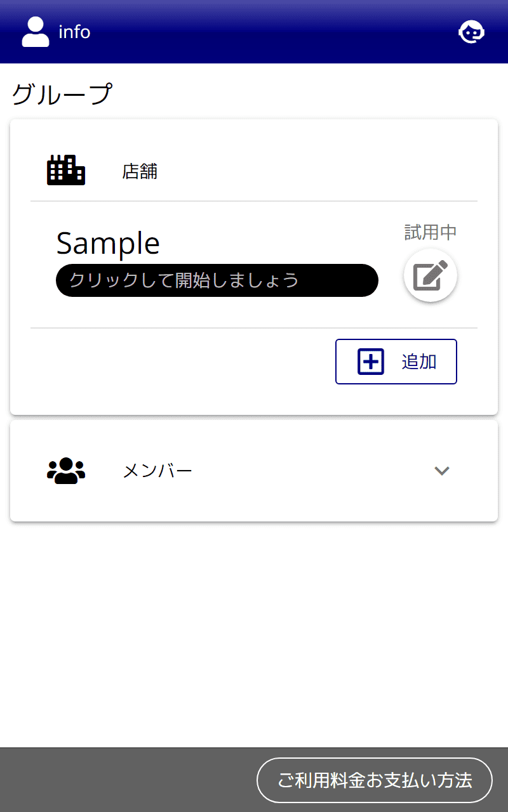The image size is (508, 812).
Task: Select the info account name in header
Action: (x=74, y=32)
